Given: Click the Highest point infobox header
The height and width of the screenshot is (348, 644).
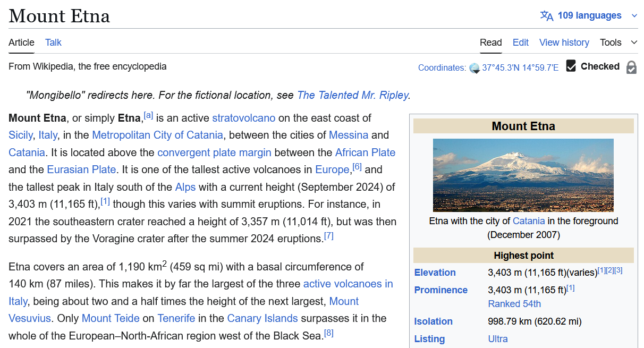Looking at the screenshot, I should pyautogui.click(x=523, y=256).
